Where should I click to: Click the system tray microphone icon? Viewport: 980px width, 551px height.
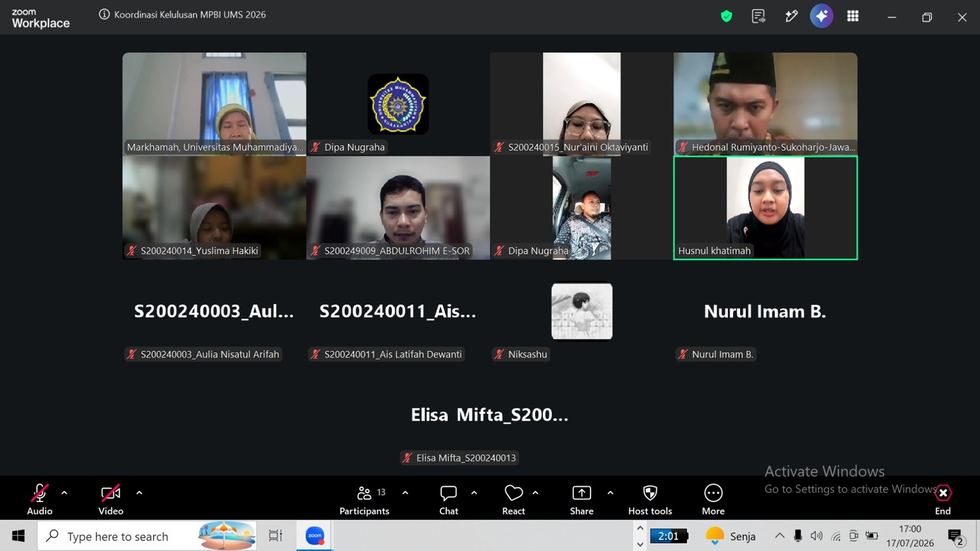798,536
